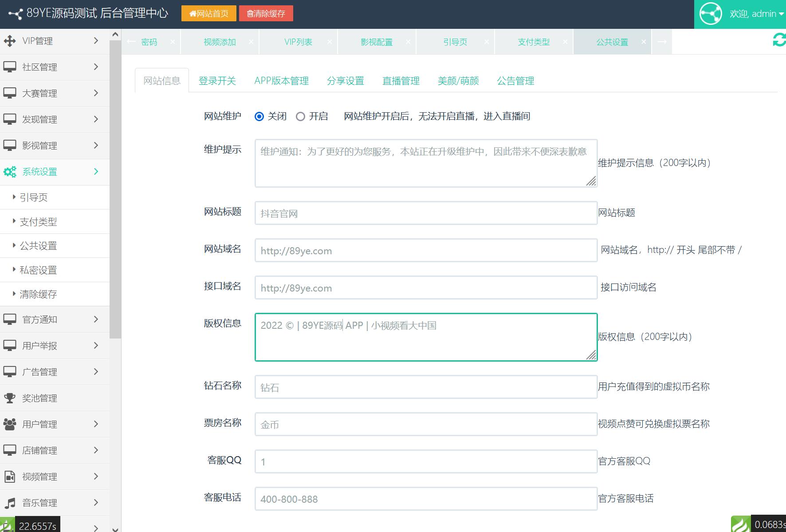786x532 pixels.
Task: Click the move-arrows icon for VIP管理
Action: tap(10, 41)
